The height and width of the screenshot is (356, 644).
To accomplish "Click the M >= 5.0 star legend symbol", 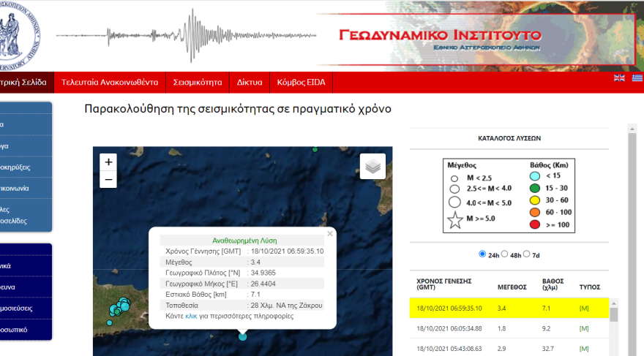I will point(455,220).
